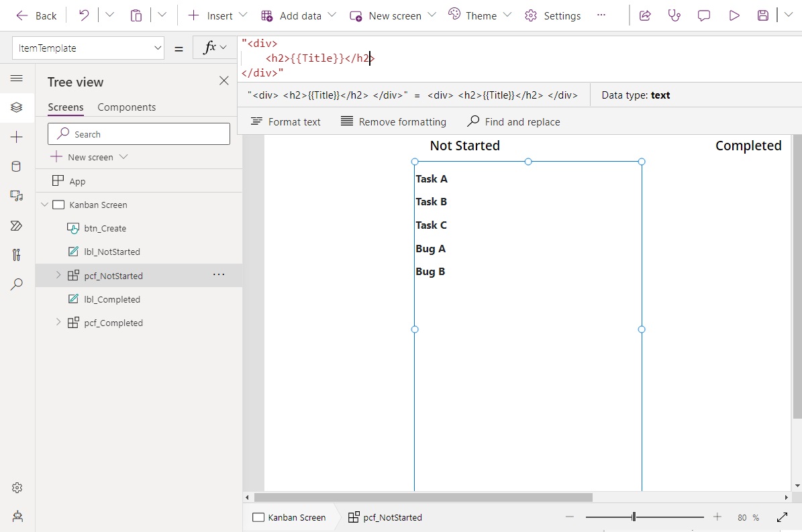802x532 pixels.
Task: Adjust the canvas zoom slider
Action: [x=634, y=517]
